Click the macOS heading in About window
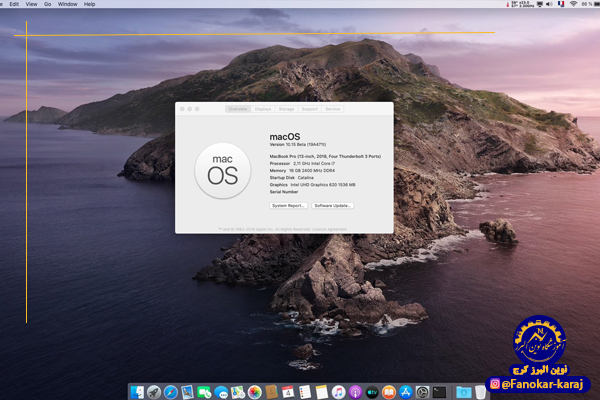Screen dimensions: 600x400 click(x=285, y=137)
